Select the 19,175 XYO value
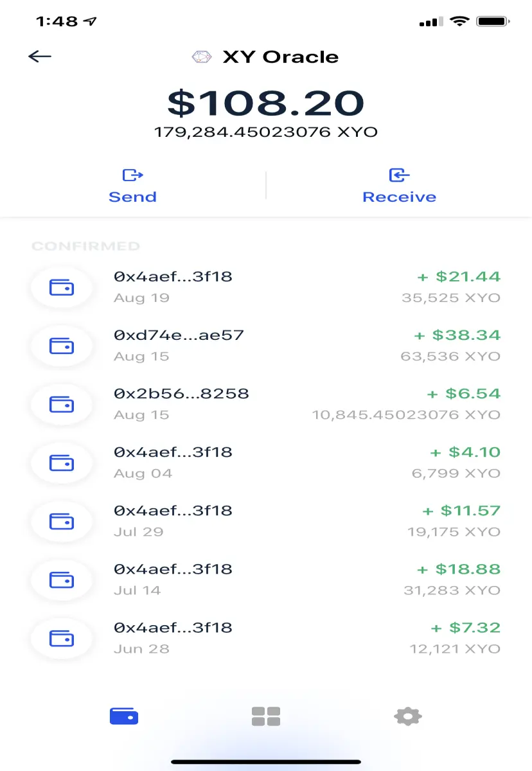The image size is (532, 771). pos(454,532)
